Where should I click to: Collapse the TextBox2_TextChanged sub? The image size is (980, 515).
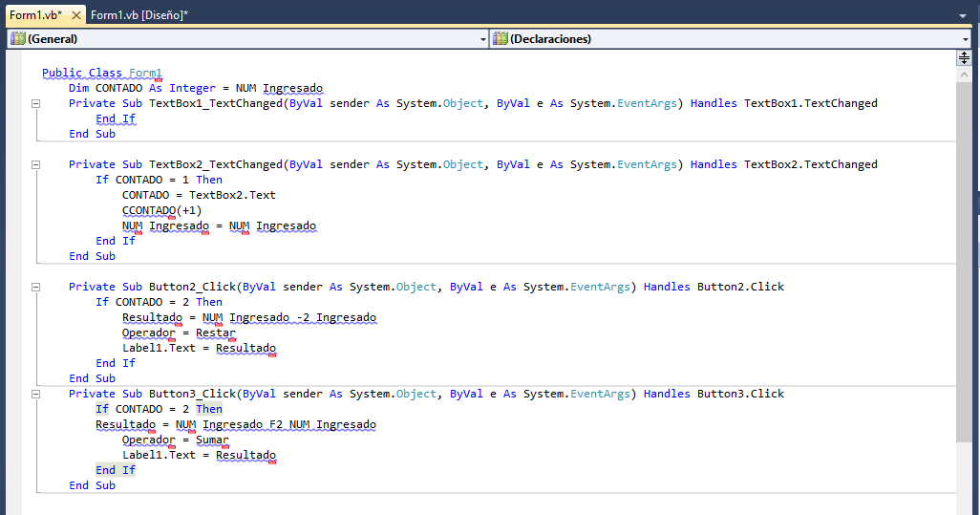pyautogui.click(x=35, y=165)
